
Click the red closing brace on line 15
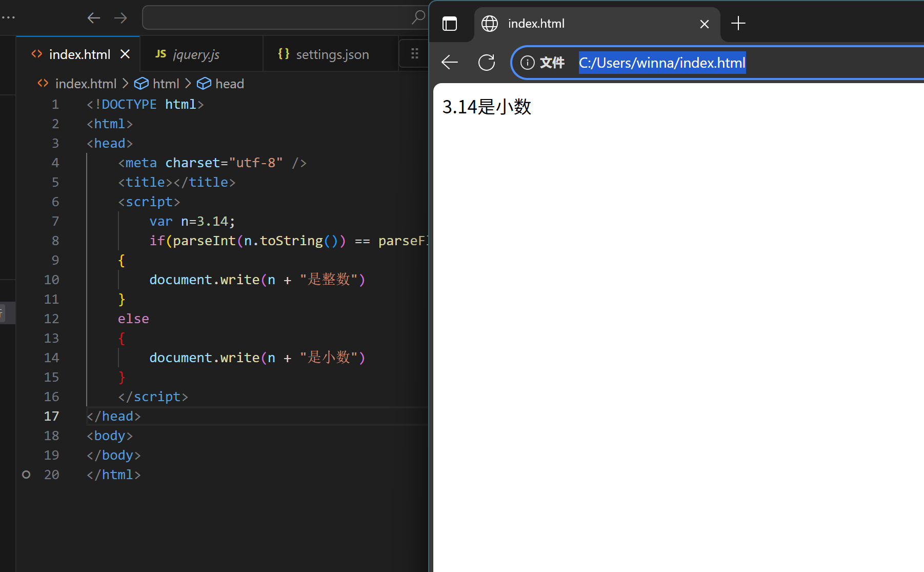(x=122, y=377)
